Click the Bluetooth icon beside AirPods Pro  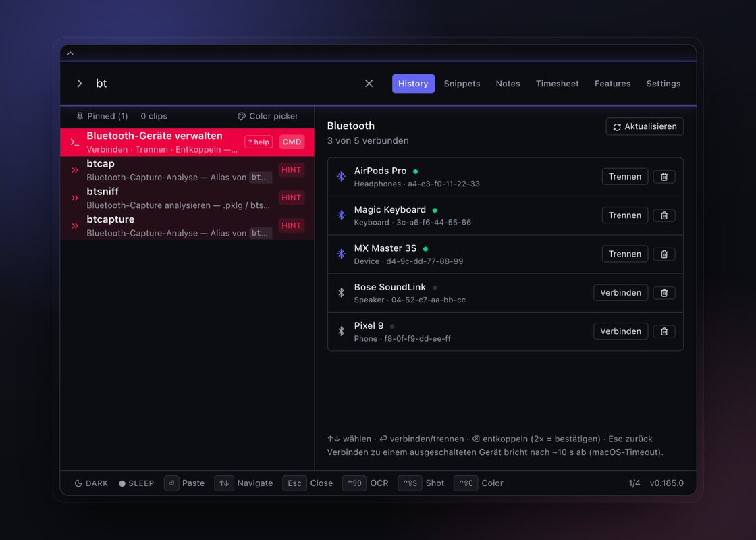341,176
